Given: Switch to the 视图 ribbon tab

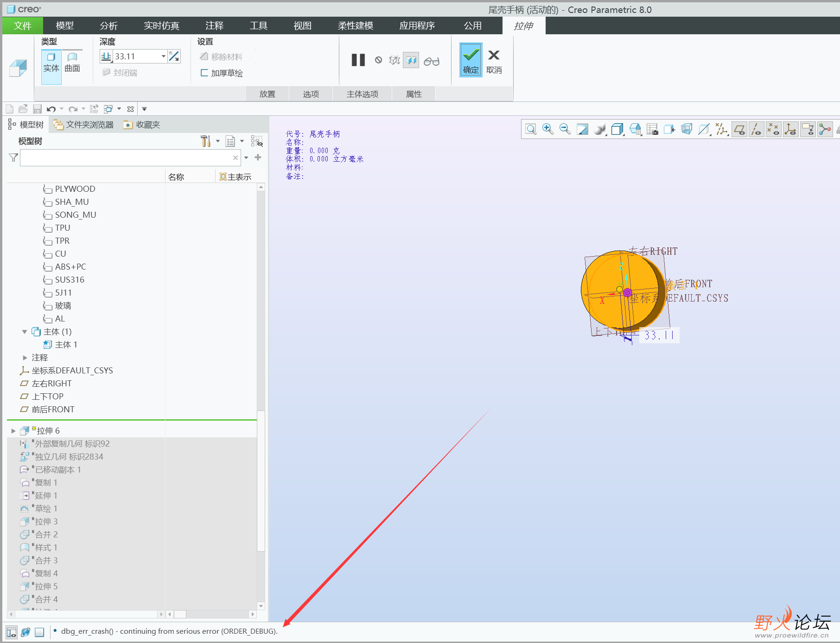Looking at the screenshot, I should pos(302,25).
